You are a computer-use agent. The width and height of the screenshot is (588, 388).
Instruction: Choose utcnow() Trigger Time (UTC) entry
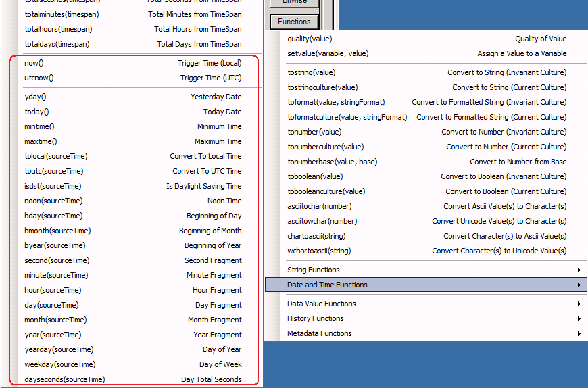pos(132,78)
